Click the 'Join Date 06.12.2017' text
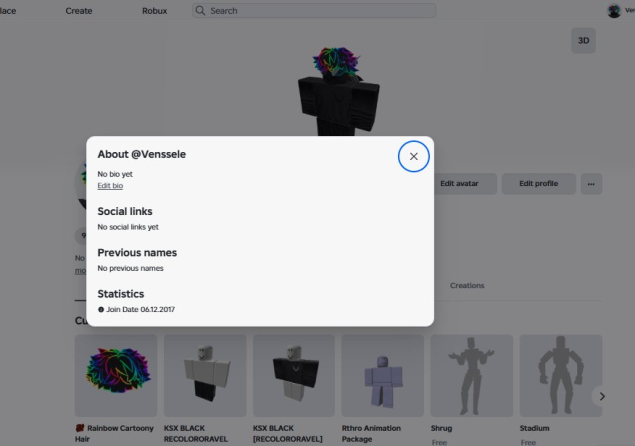This screenshot has width=635, height=446. [141, 309]
